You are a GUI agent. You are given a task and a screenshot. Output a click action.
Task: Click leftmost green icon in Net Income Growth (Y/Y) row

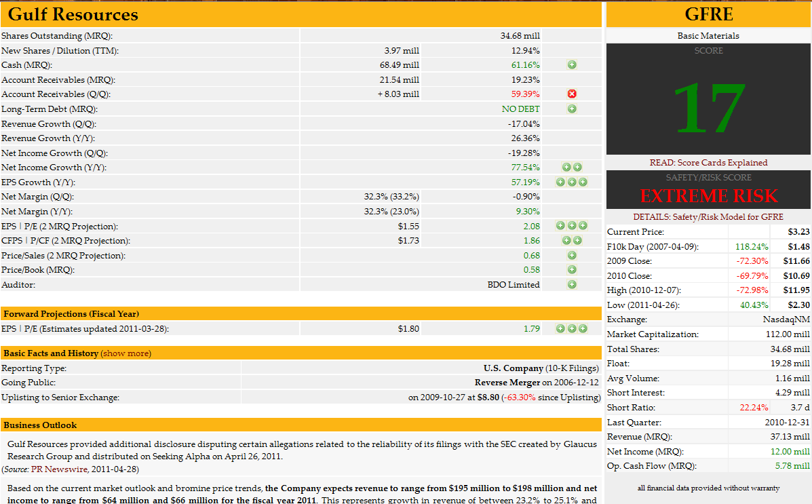566,168
